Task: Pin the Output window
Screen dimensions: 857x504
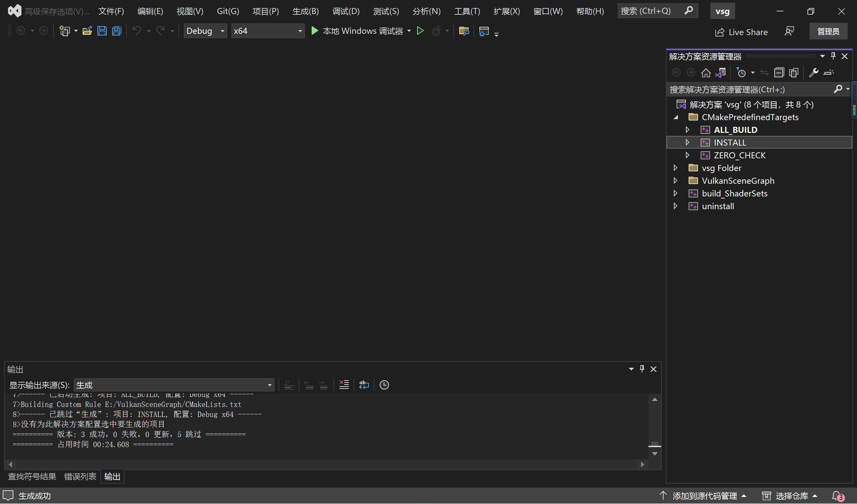Action: 642,369
